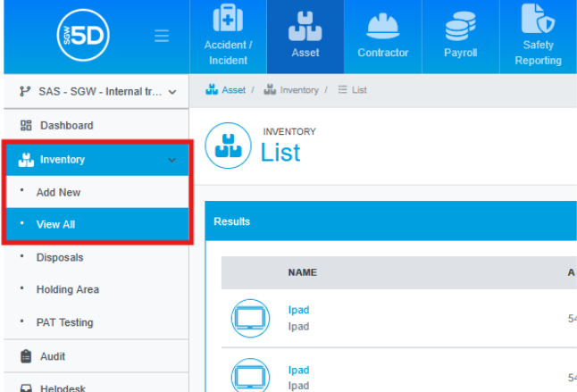Open PAT Testing page

click(64, 323)
